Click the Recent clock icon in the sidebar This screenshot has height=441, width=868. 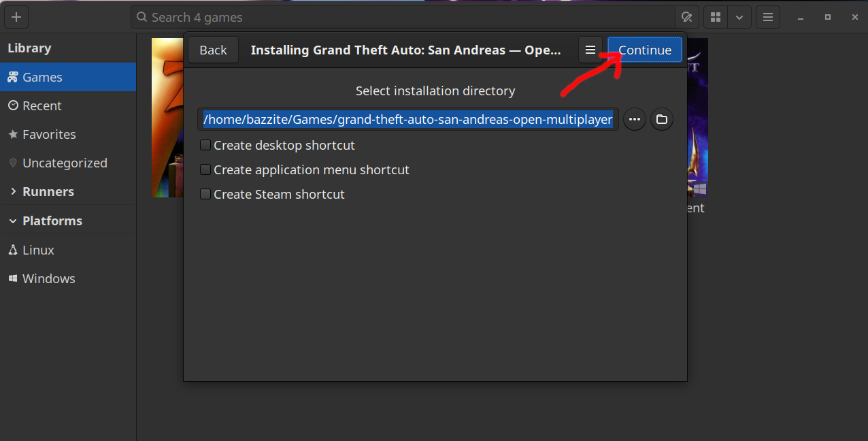(13, 105)
